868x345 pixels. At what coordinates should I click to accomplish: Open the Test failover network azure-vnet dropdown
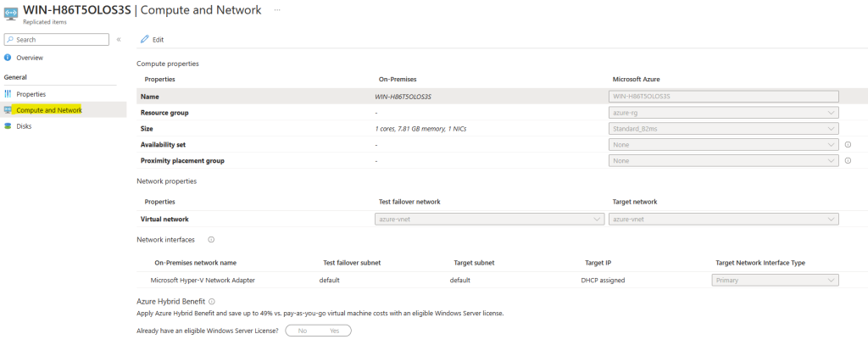tap(489, 220)
